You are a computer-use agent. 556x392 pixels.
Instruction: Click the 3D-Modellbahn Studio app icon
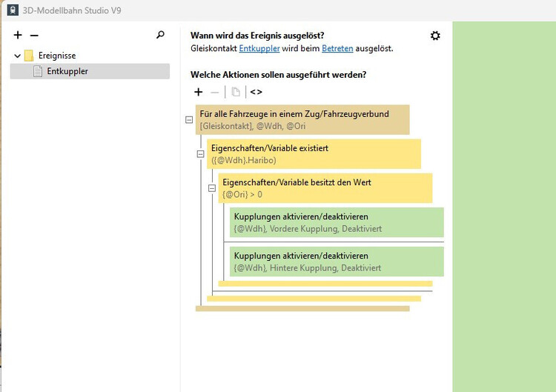[x=12, y=10]
